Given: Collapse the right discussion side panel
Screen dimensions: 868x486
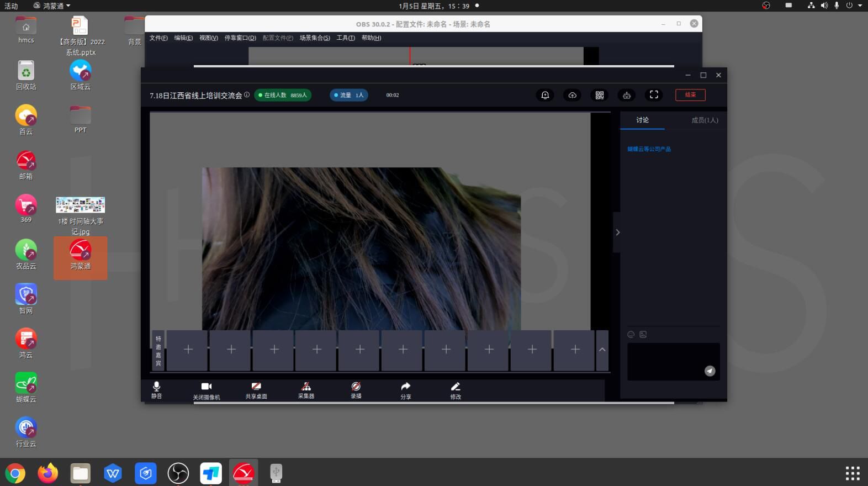Looking at the screenshot, I should coord(617,233).
